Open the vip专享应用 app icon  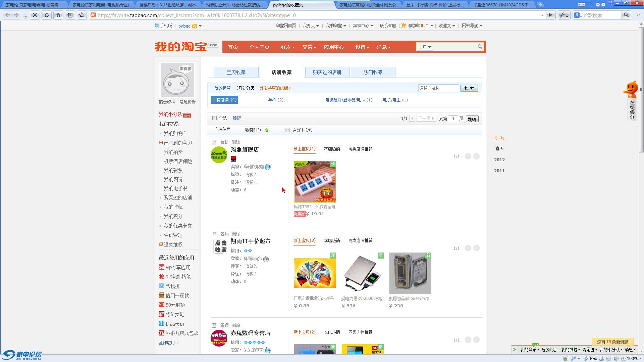tap(161, 267)
